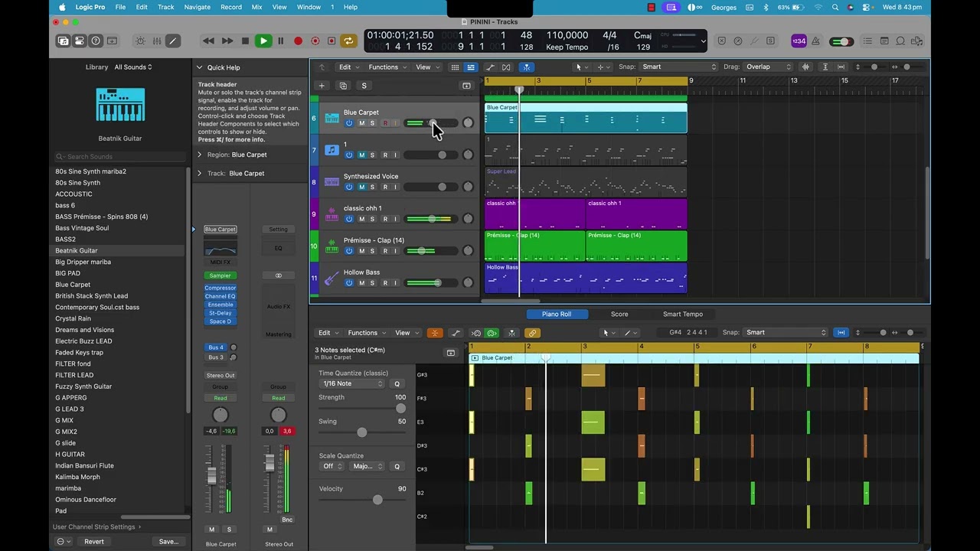Record-enable the classic ohh 1 track
980x551 pixels.
pos(385,220)
